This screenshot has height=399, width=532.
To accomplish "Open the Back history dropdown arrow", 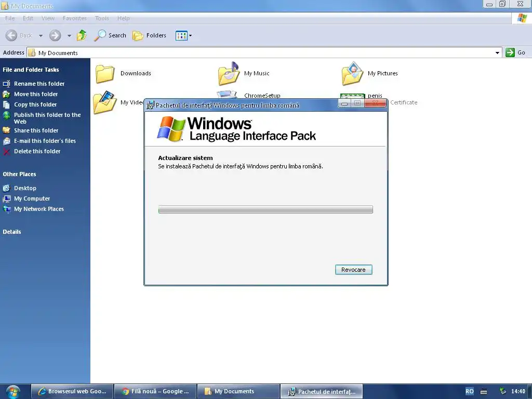I will (x=41, y=36).
